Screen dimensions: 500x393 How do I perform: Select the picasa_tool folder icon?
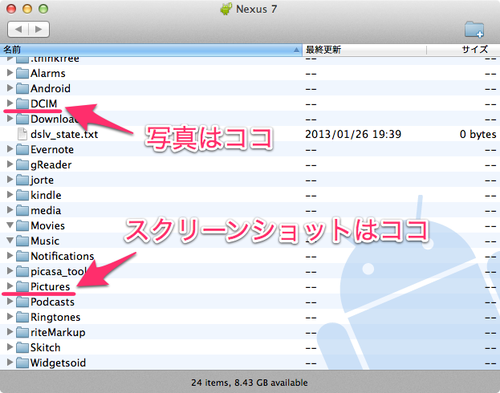point(22,272)
